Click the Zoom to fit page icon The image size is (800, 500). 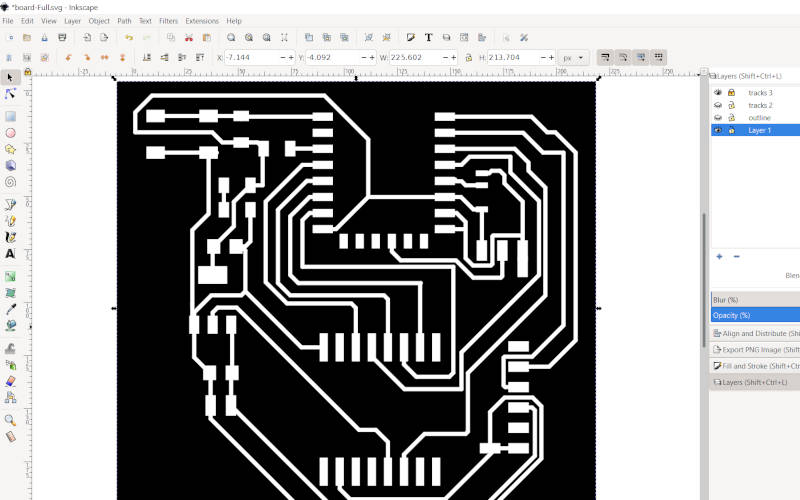(266, 38)
